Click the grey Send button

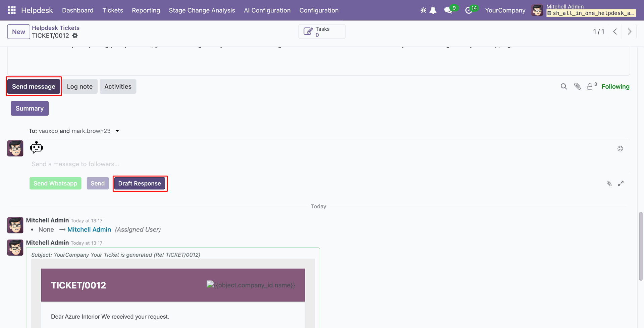point(98,184)
